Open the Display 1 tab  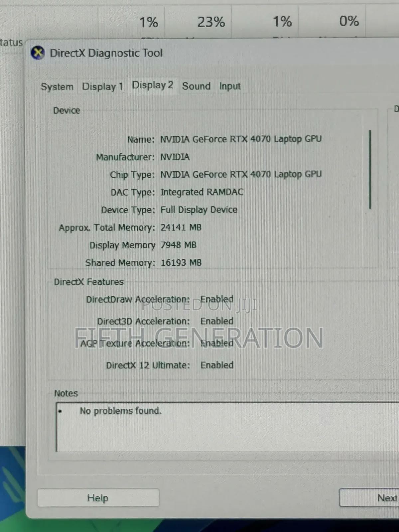point(103,86)
